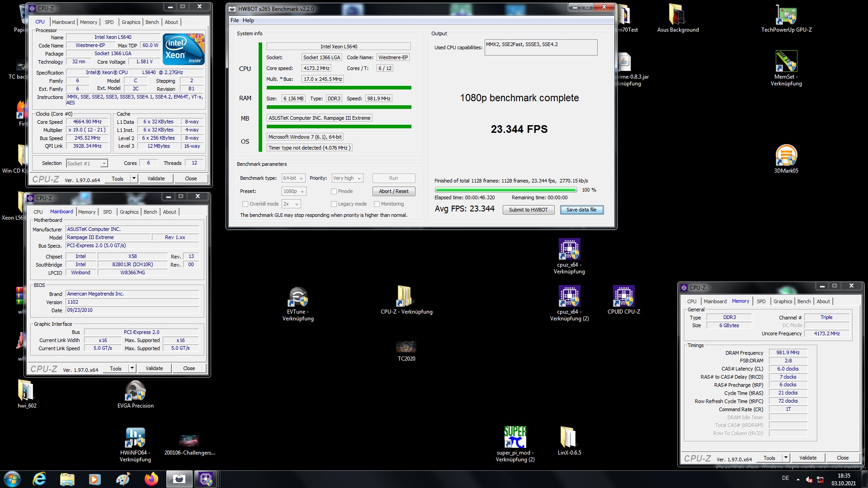Screen dimensions: 868x488
Task: Click the greyed Run button
Action: tap(393, 178)
